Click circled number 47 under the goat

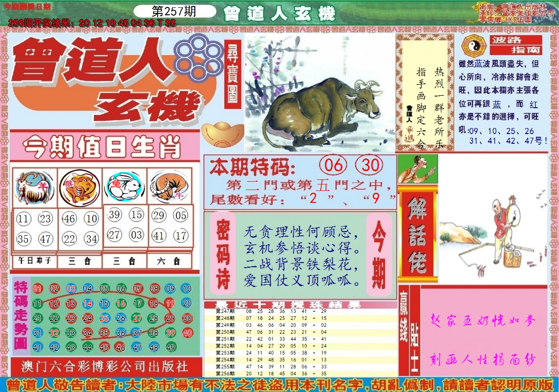click(x=45, y=239)
